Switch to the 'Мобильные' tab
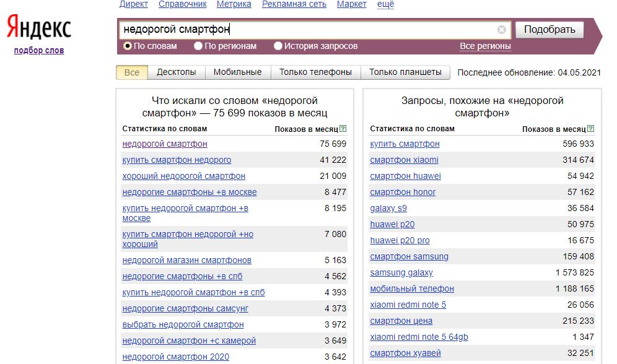 pyautogui.click(x=237, y=72)
